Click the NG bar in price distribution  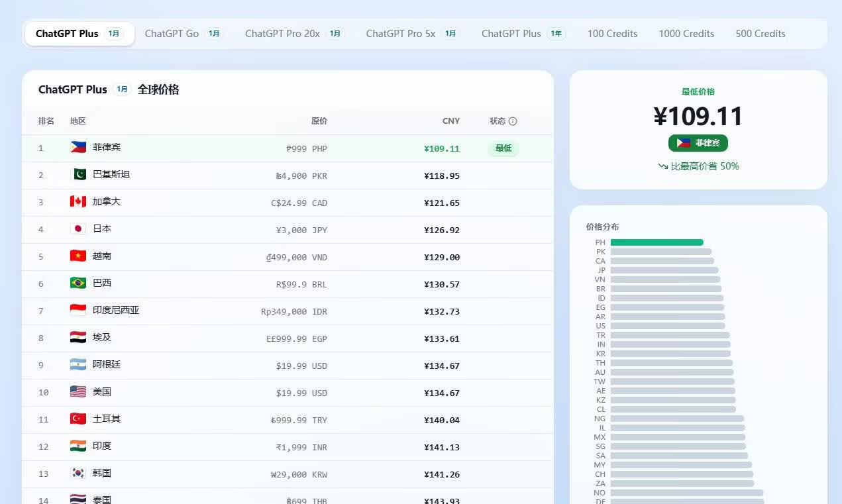tap(677, 419)
